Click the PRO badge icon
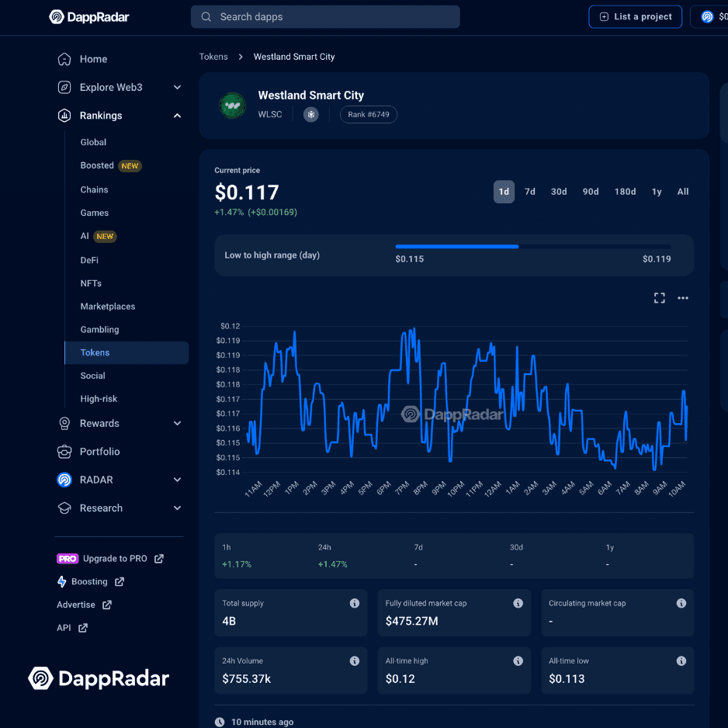 (x=68, y=559)
